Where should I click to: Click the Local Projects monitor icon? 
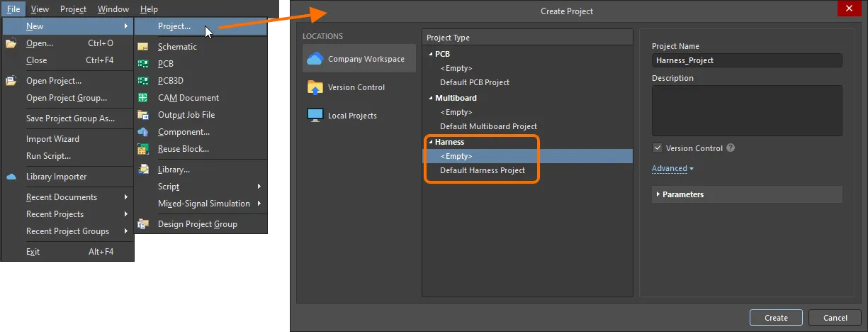(x=315, y=116)
